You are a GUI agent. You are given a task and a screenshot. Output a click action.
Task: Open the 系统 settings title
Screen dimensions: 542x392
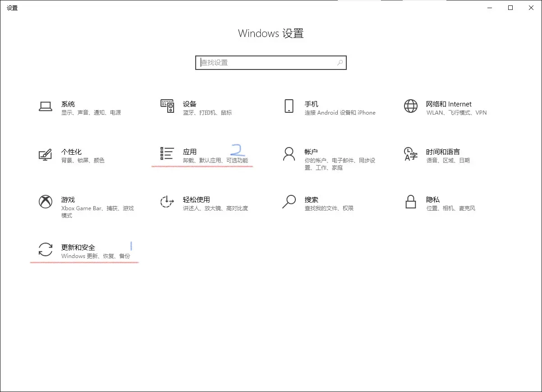click(68, 104)
